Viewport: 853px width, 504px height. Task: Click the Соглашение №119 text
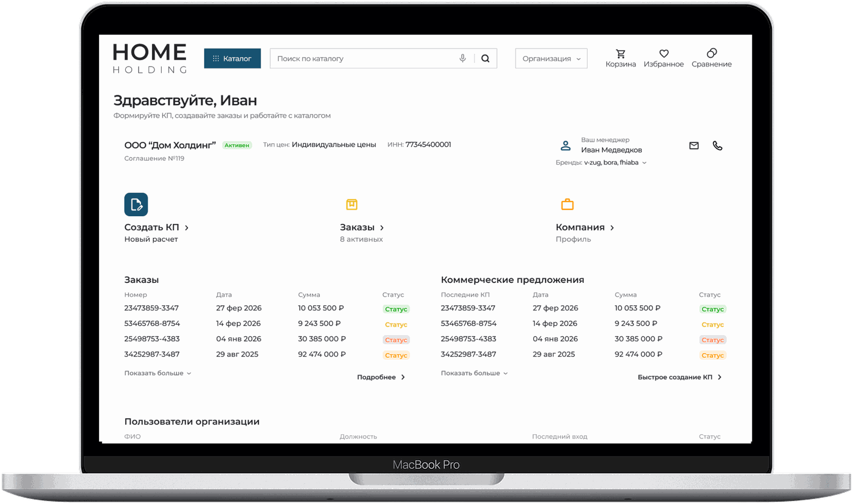coord(154,158)
